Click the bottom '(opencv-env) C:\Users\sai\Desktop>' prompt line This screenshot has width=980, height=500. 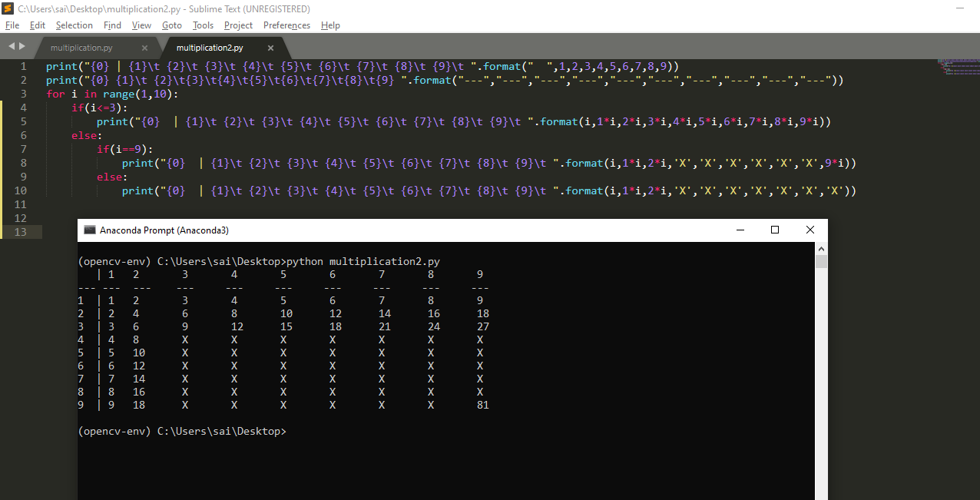point(182,432)
